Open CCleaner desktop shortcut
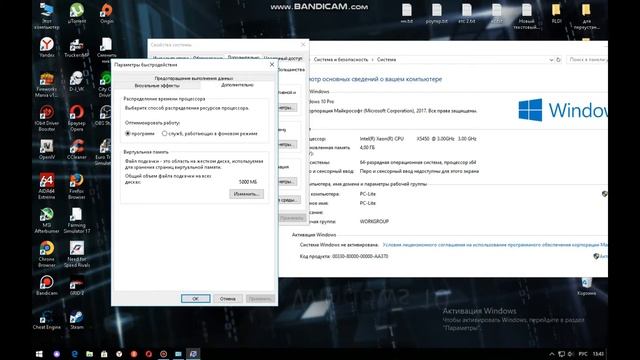The height and width of the screenshot is (360, 640). coord(76,149)
